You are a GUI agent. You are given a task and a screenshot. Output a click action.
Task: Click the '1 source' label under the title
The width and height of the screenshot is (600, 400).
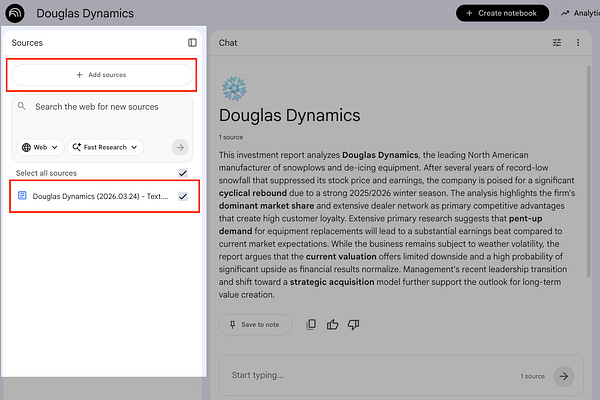pyautogui.click(x=231, y=137)
